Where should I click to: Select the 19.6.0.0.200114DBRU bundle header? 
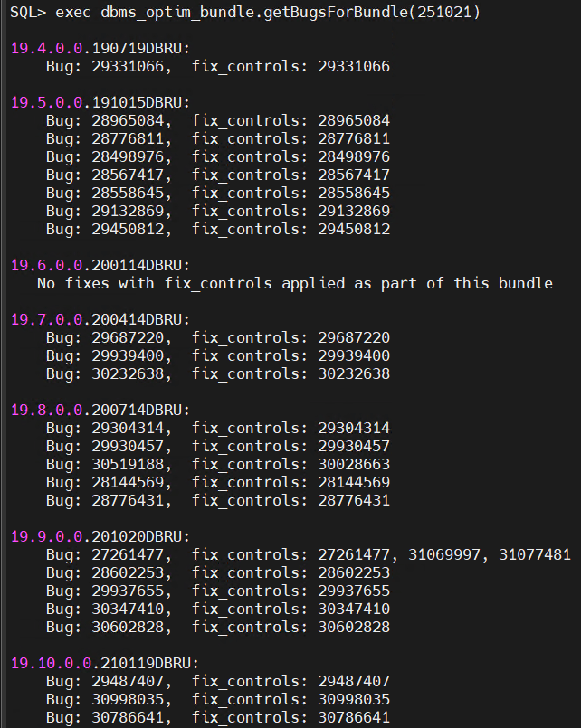tap(100, 265)
